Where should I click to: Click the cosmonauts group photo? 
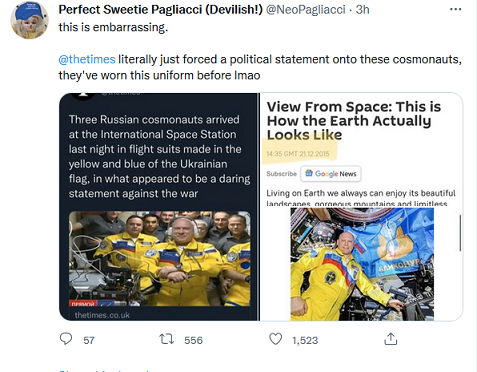click(159, 259)
